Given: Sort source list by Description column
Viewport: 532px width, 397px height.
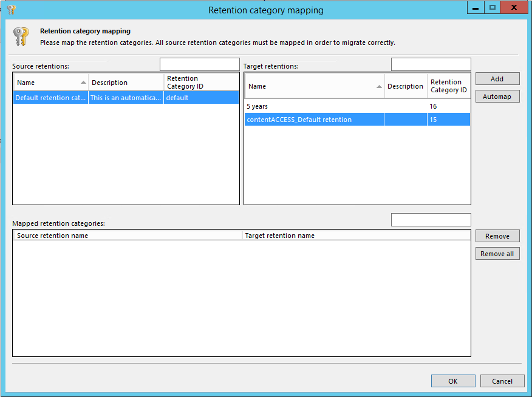Looking at the screenshot, I should [x=126, y=83].
